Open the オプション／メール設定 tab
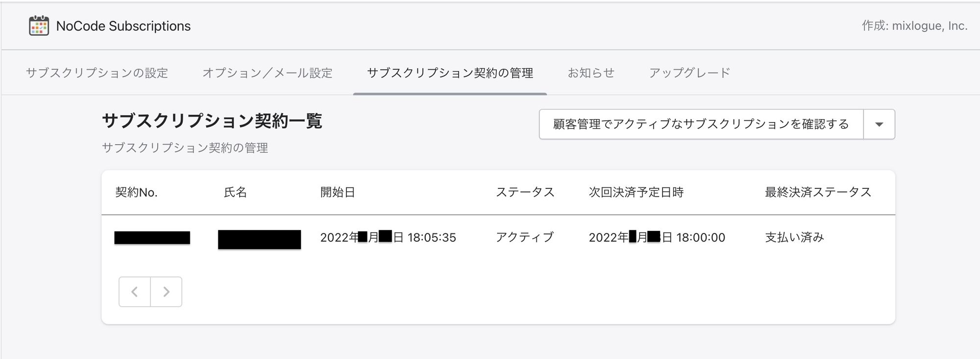Screen dimensions: 980x359 [268, 73]
